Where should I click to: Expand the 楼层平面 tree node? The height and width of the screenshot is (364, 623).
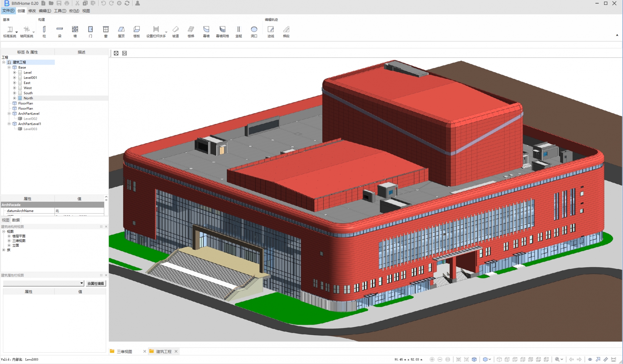pos(9,236)
